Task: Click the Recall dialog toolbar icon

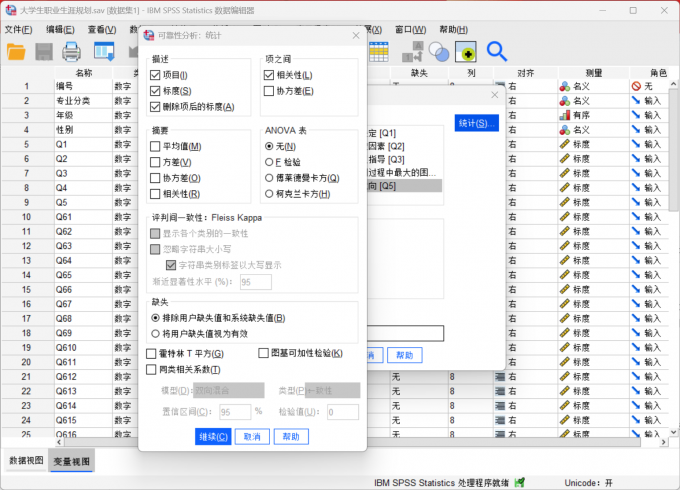Action: pos(104,52)
